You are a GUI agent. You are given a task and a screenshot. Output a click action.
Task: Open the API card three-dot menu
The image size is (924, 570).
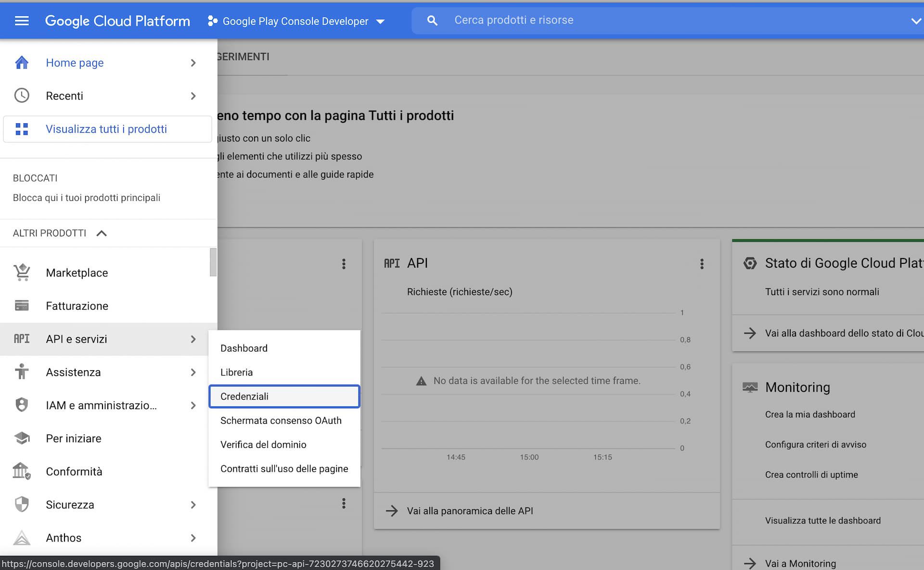[x=702, y=264]
